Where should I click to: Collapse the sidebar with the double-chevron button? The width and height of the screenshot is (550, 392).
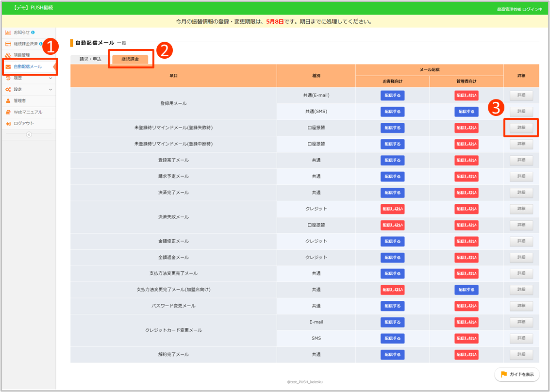[29, 134]
